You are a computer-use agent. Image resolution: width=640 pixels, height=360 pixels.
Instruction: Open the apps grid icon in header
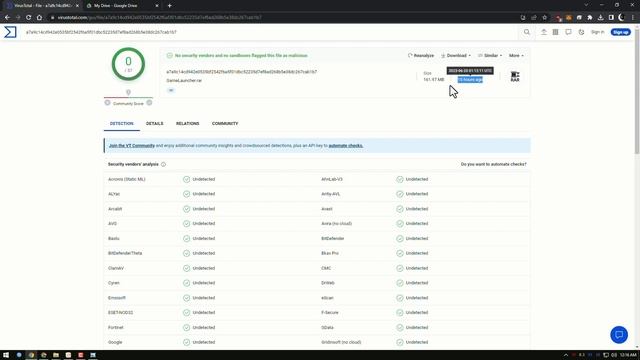click(556, 32)
